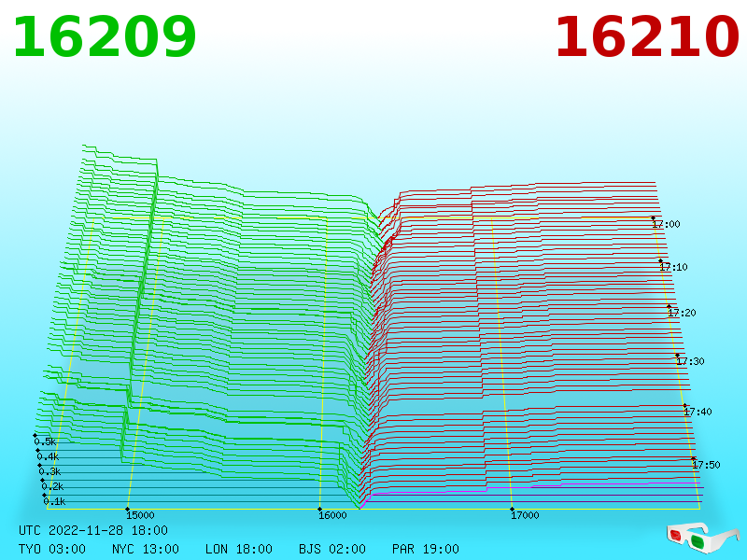The image size is (747, 560).
Task: Click the TYO 03:00 time label
Action: pyautogui.click(x=52, y=549)
